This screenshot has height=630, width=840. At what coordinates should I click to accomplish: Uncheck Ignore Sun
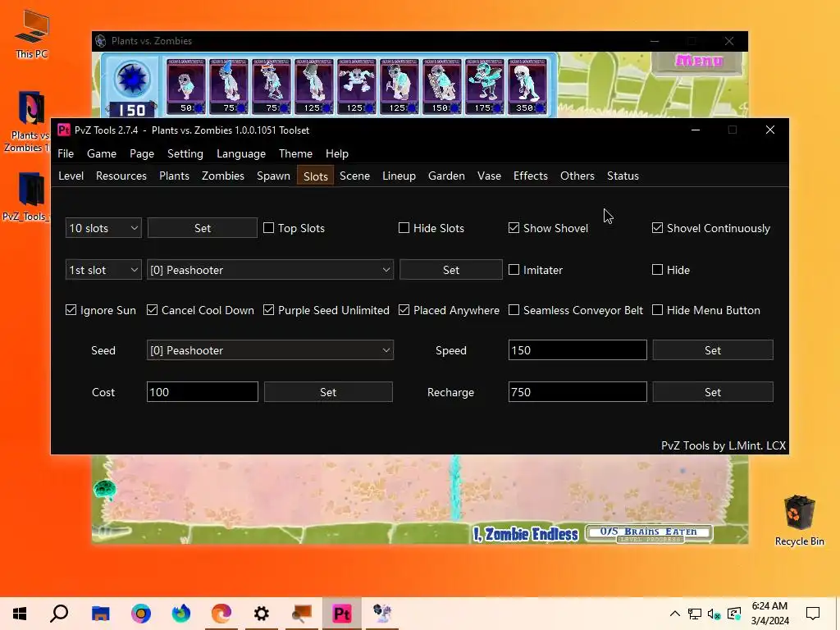71,309
